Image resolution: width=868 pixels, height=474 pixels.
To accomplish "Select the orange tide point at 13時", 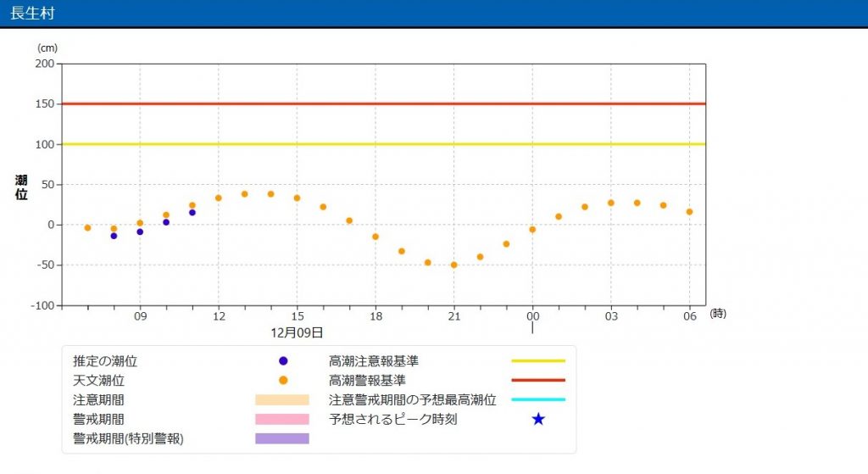I will (245, 194).
